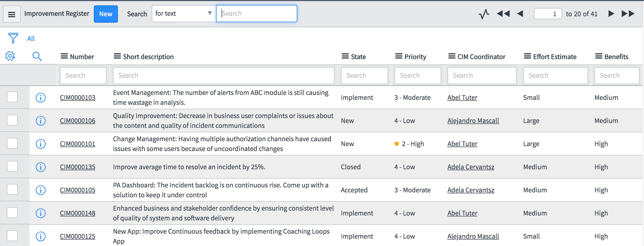This screenshot has height=246, width=644.
Task: Open the Abel Tuter coordinator link
Action: pyautogui.click(x=462, y=97)
